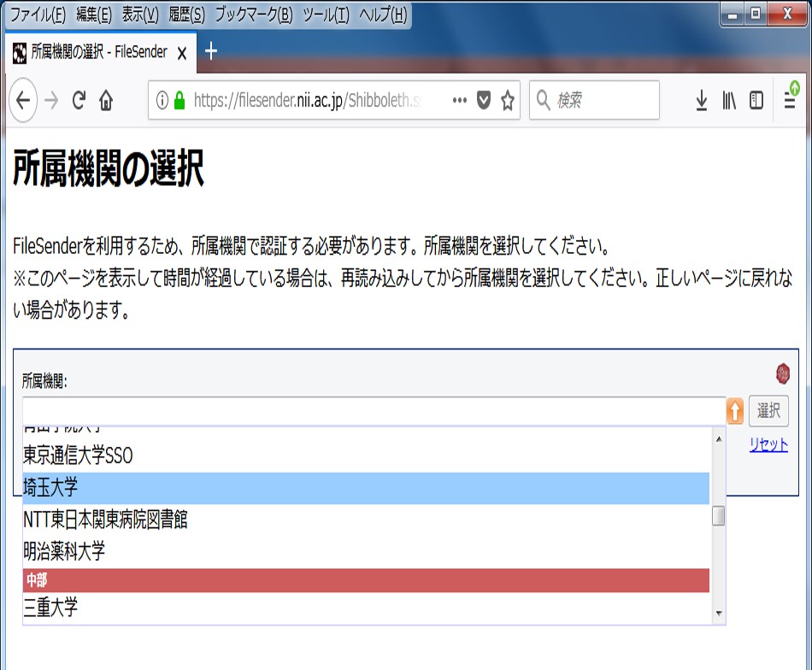812x670 pixels.
Task: Open the Firefox hamburger menu
Action: click(x=791, y=98)
